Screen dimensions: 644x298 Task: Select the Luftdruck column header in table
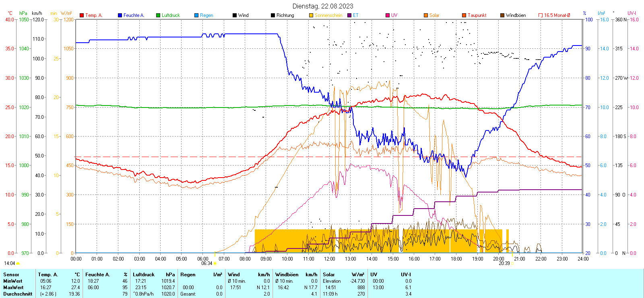tap(144, 275)
